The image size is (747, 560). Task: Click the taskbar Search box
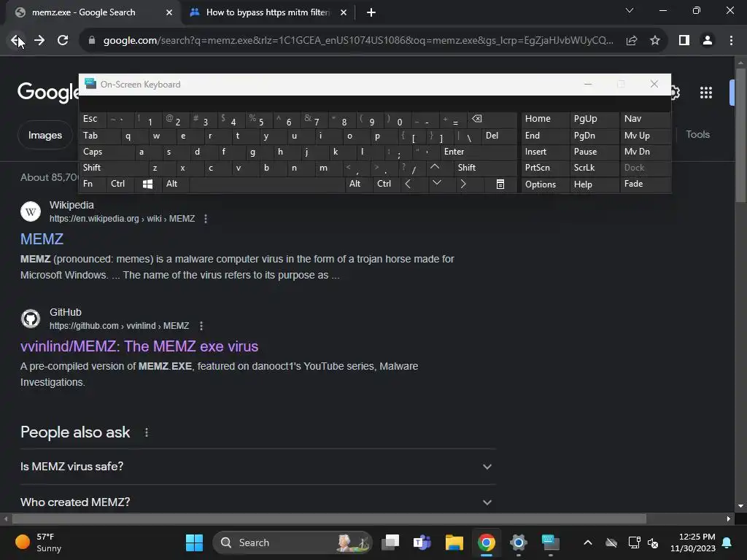coord(292,542)
